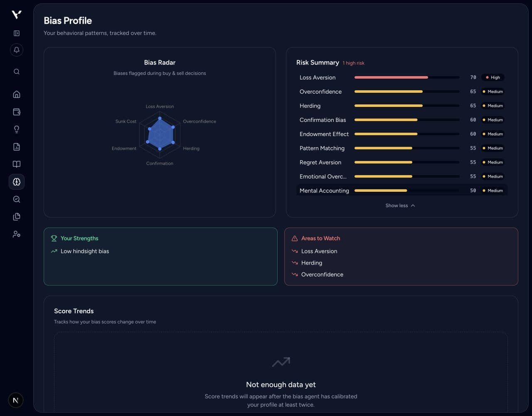Click the Regret Aversion row
532x416 pixels.
tap(402, 162)
